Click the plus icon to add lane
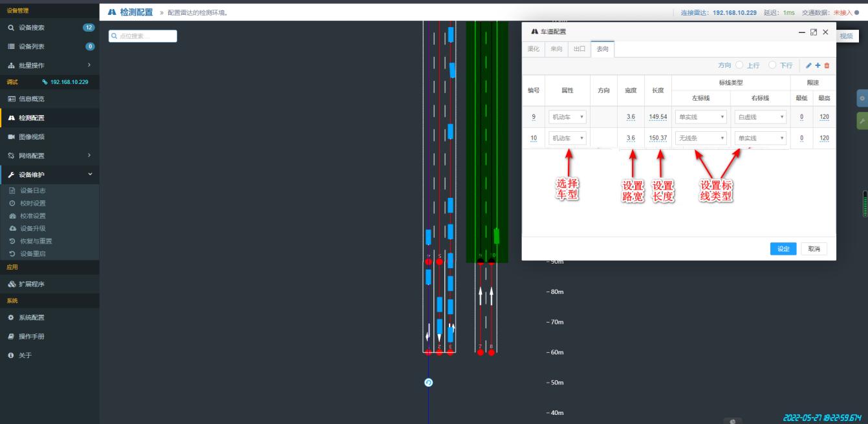This screenshot has width=868, height=424. coord(818,65)
